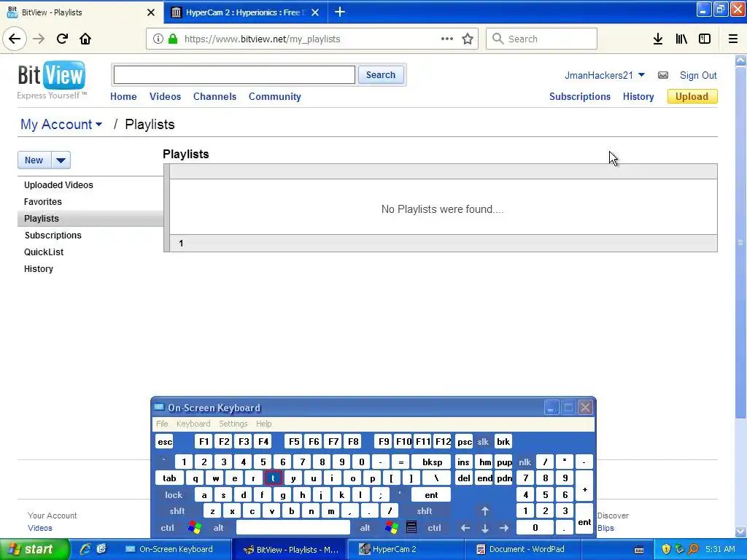Open the Firefox downloads arrow icon
This screenshot has width=747, height=560.
click(658, 39)
